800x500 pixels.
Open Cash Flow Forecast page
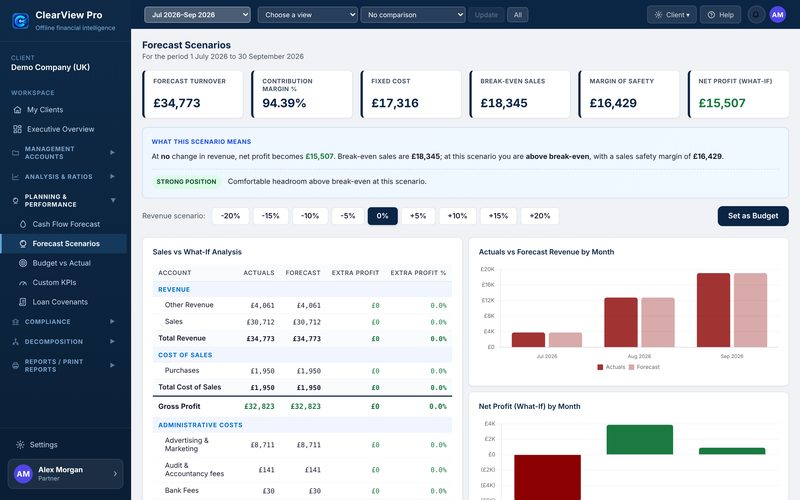click(64, 224)
